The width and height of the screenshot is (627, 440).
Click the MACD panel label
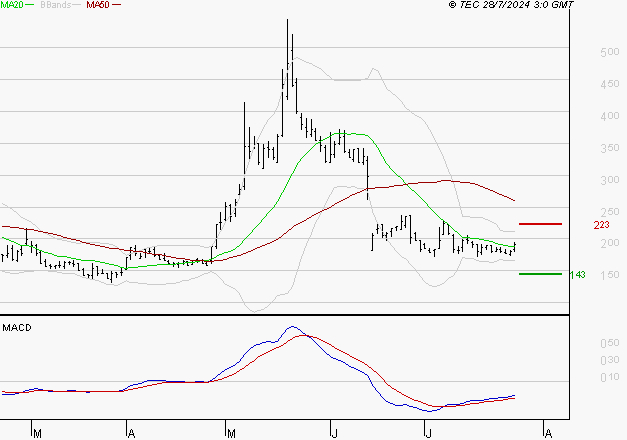pos(17,328)
